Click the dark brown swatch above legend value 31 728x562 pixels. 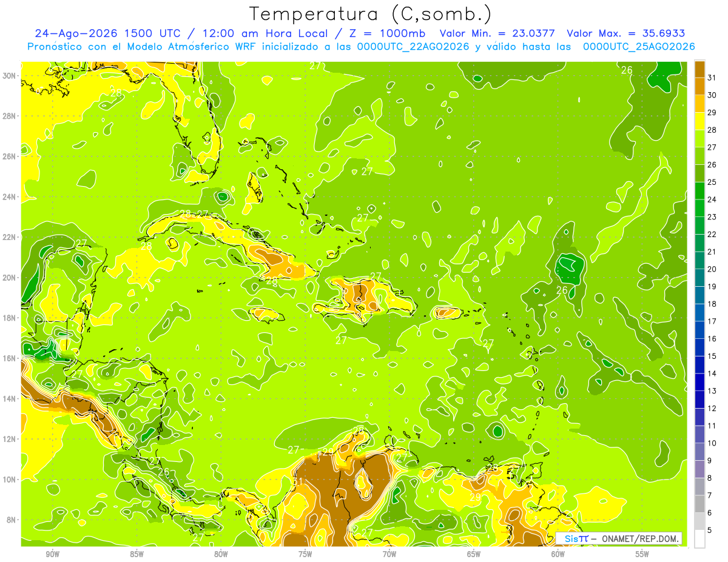[x=700, y=69]
